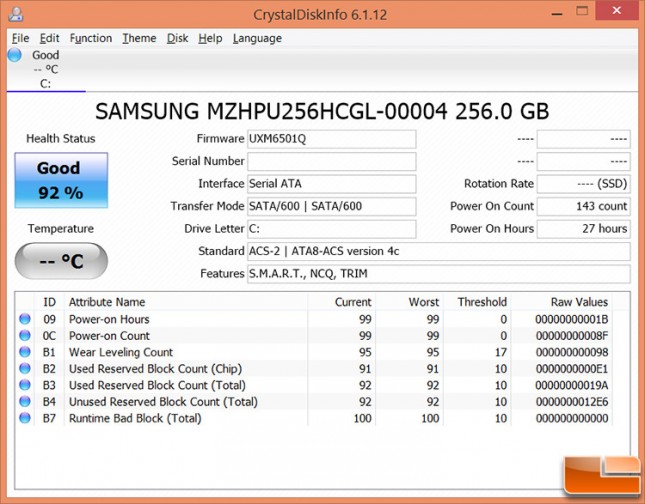Select Unused Reserved Block Count (Total) text
Image resolution: width=645 pixels, height=504 pixels.
coord(163,402)
